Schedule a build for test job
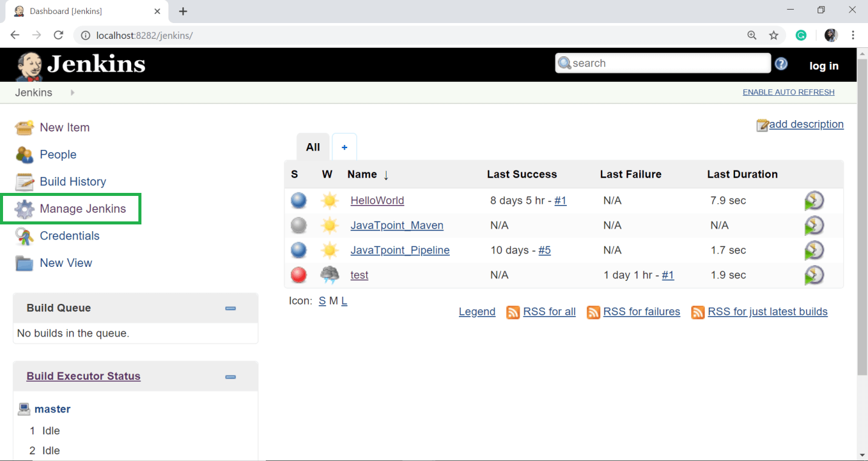Image resolution: width=868 pixels, height=461 pixels. [x=814, y=275]
